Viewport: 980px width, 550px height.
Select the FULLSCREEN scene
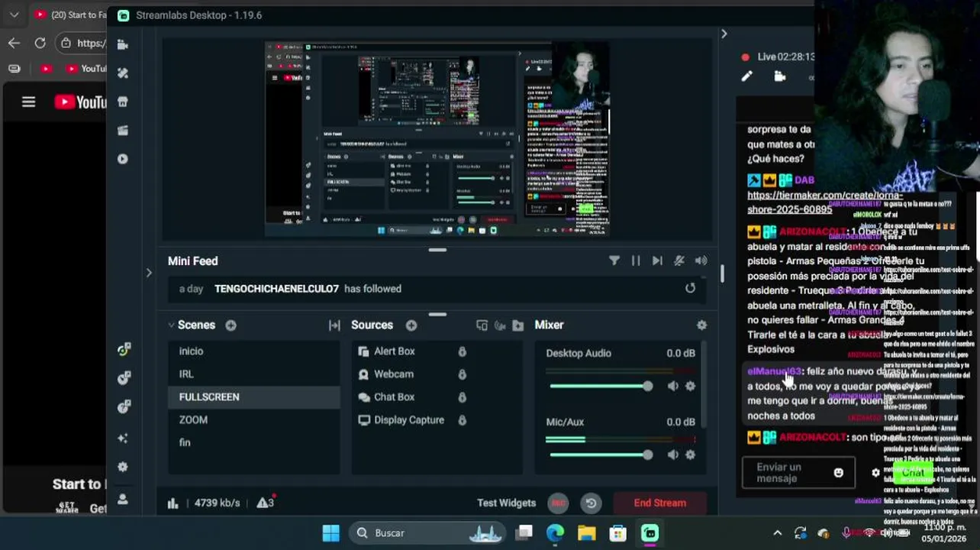(x=254, y=397)
